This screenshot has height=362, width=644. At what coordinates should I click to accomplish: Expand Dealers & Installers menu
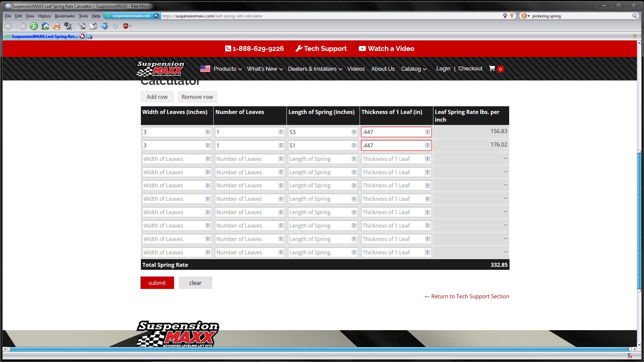click(x=315, y=69)
